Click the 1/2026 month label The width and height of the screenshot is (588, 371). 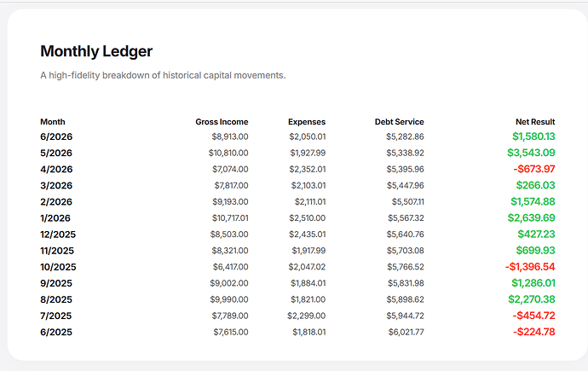(x=55, y=218)
